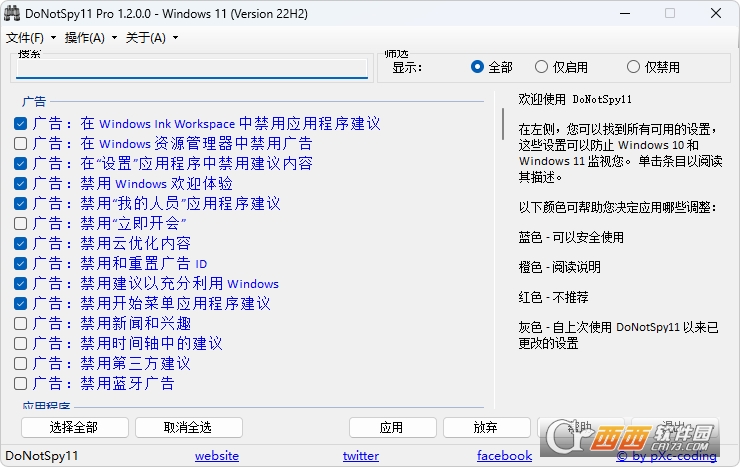Open the 文件(F) menu
Screen dimensions: 740x467
(25, 38)
